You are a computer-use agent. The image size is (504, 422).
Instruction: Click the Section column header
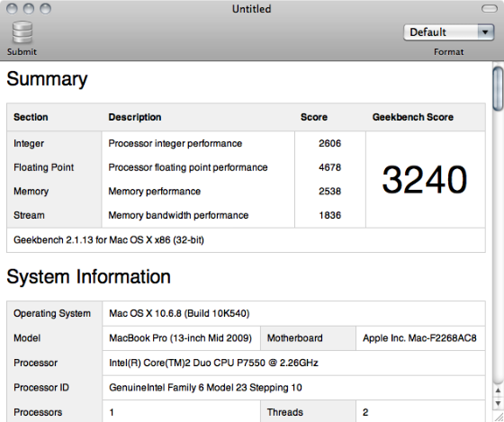(x=31, y=117)
